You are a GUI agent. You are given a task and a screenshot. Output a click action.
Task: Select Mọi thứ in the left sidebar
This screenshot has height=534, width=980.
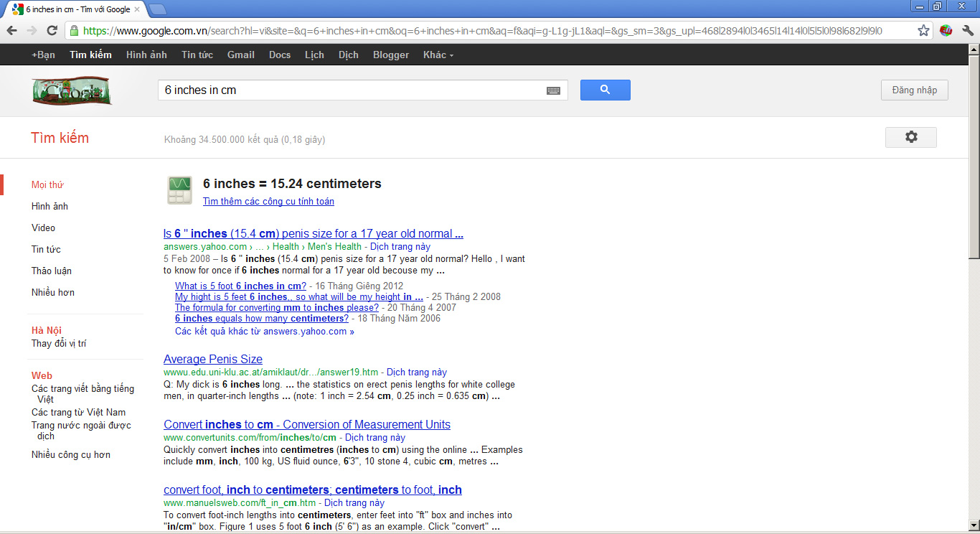(47, 184)
